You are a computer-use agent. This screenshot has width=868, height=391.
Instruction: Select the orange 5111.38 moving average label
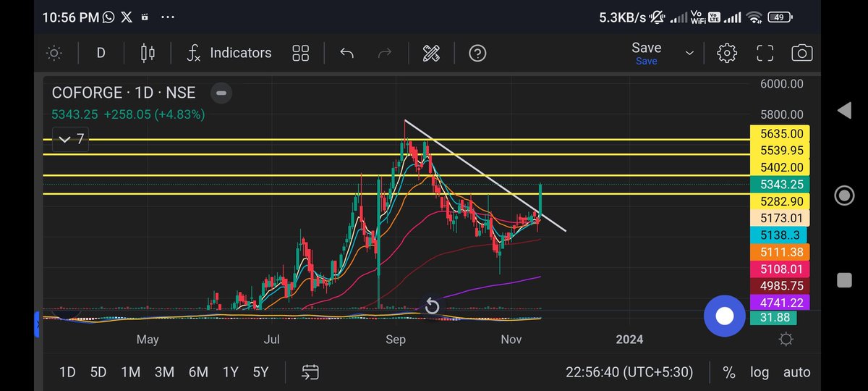pyautogui.click(x=781, y=252)
